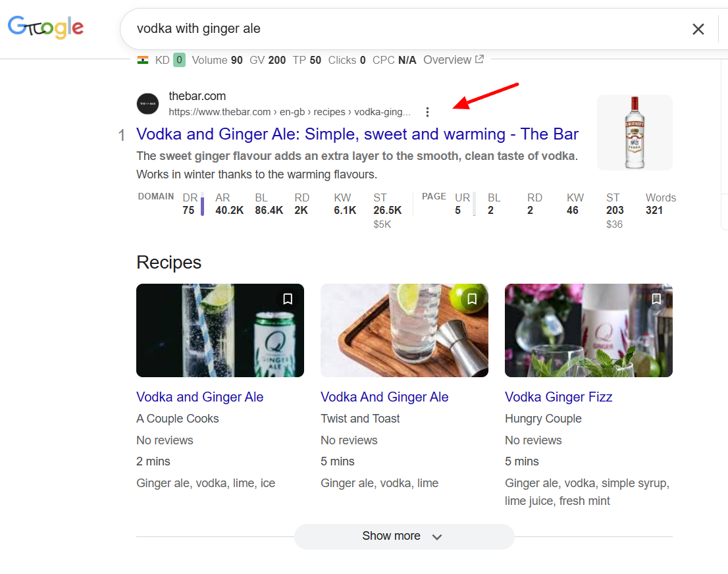Bookmark the A Couple Cooks recipe card

288,299
